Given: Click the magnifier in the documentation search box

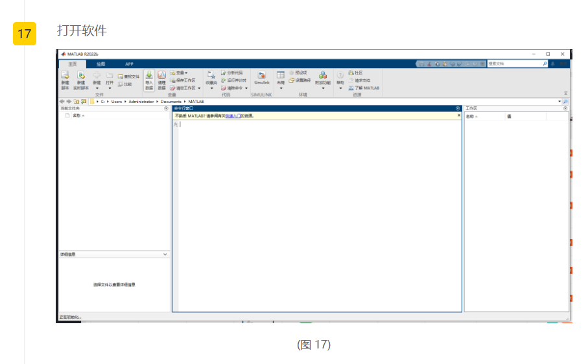Looking at the screenshot, I should coord(545,64).
